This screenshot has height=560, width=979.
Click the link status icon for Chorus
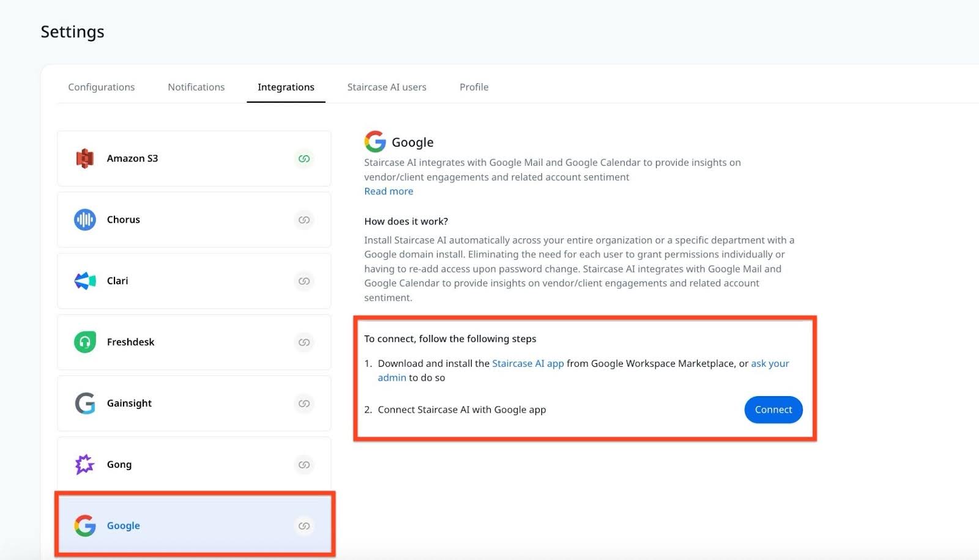coord(304,219)
